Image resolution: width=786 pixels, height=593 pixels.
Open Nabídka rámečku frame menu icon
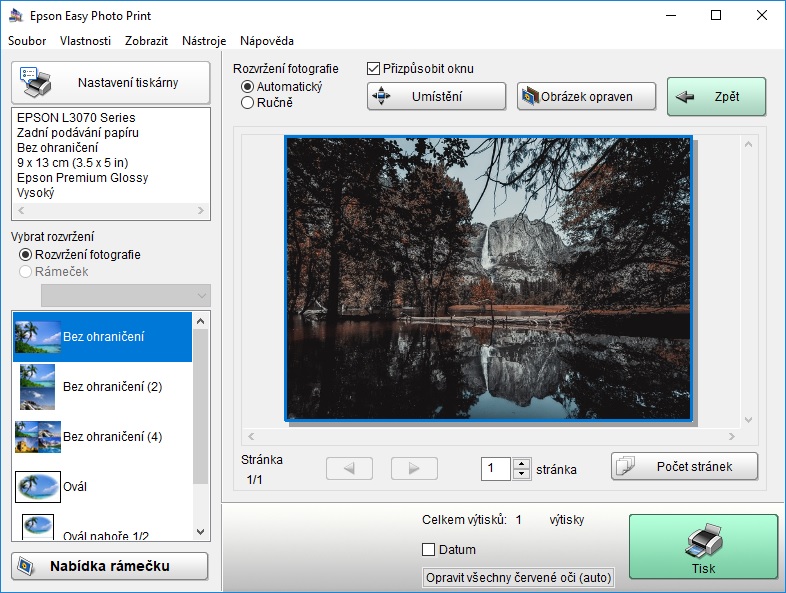pyautogui.click(x=25, y=567)
